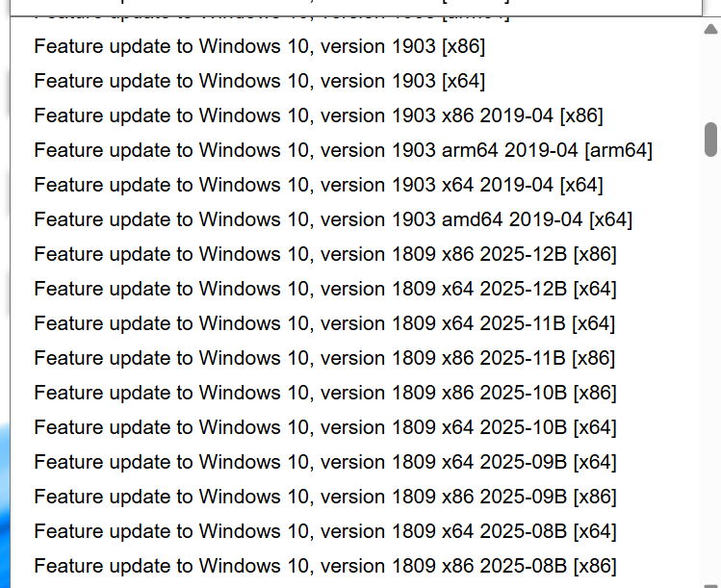This screenshot has height=588, width=721.
Task: Pick version 1809 x86 2025-09B update
Action: pyautogui.click(x=324, y=497)
